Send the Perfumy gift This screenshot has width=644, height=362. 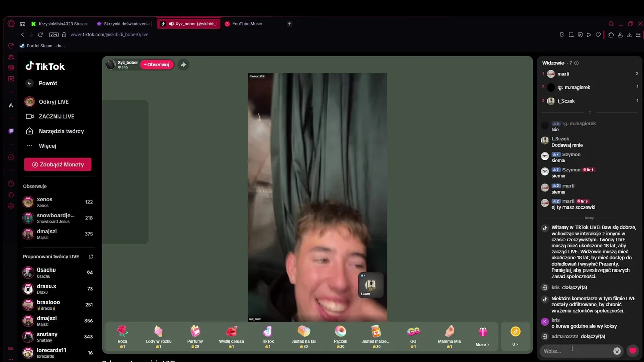(x=195, y=336)
